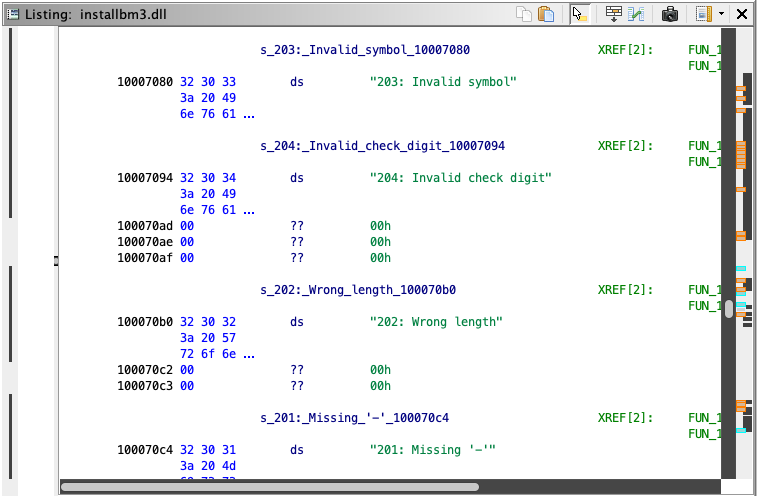Click address 100070b0
The image size is (757, 496).
[145, 322]
